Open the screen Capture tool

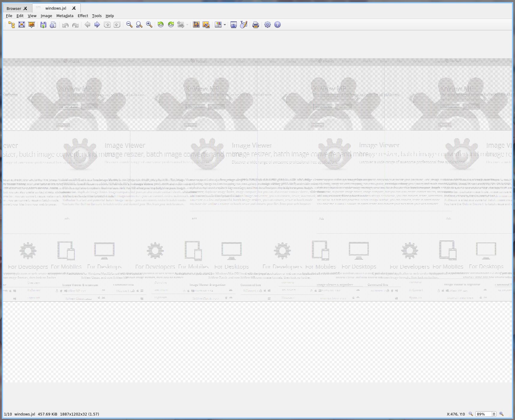(233, 25)
